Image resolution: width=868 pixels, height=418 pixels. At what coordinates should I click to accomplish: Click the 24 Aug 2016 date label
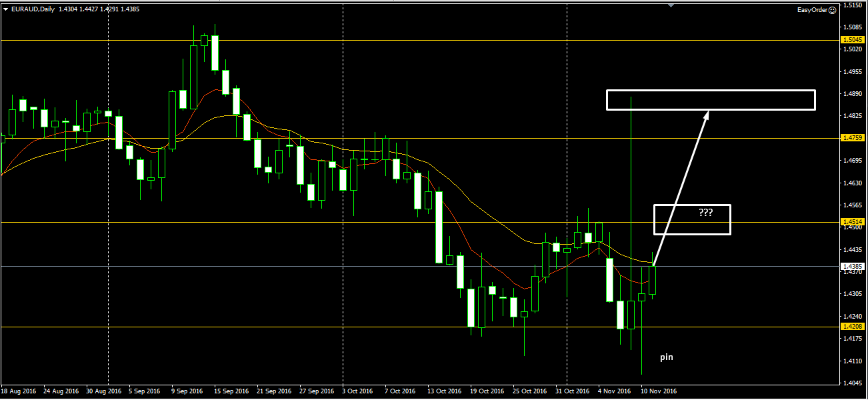click(61, 391)
